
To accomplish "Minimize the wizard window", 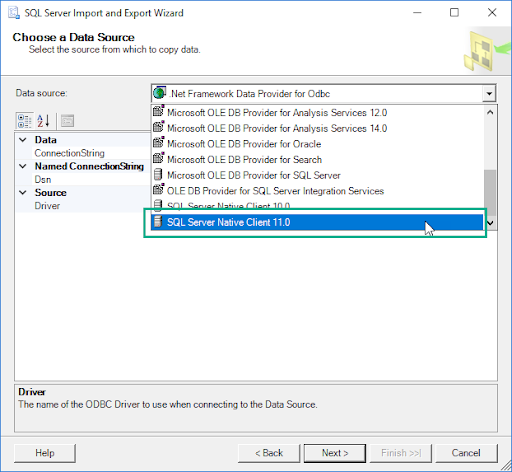I will click(417, 13).
